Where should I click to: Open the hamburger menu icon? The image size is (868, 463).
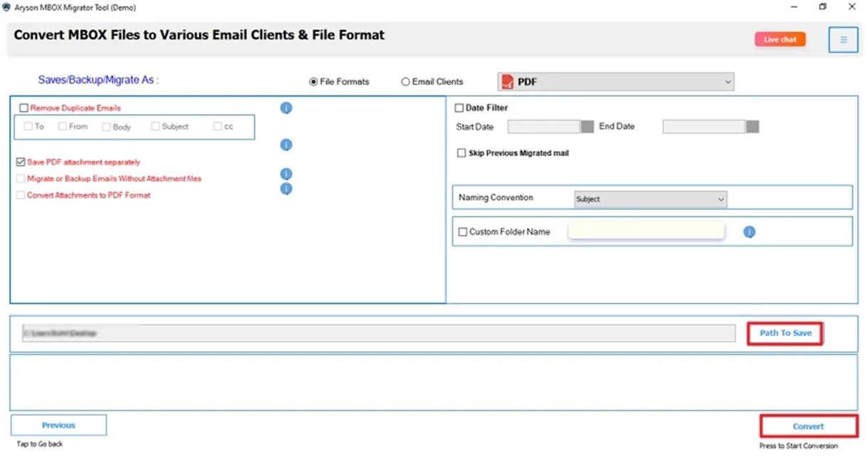click(x=843, y=40)
